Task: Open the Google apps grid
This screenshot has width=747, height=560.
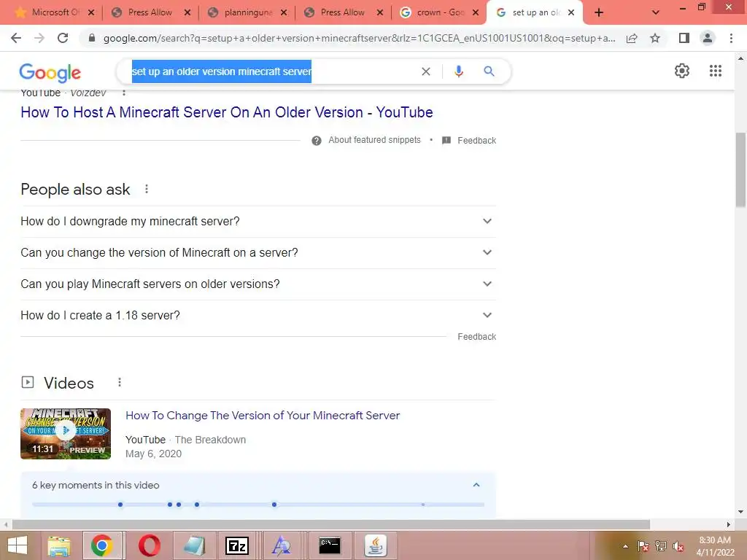Action: tap(715, 71)
